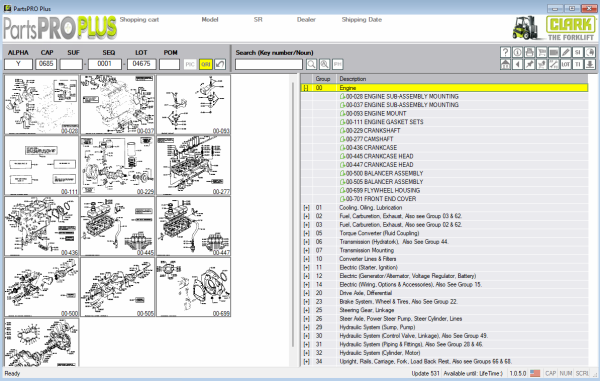Click the CAP field showing 0685
This screenshot has height=381, width=600.
(x=46, y=64)
